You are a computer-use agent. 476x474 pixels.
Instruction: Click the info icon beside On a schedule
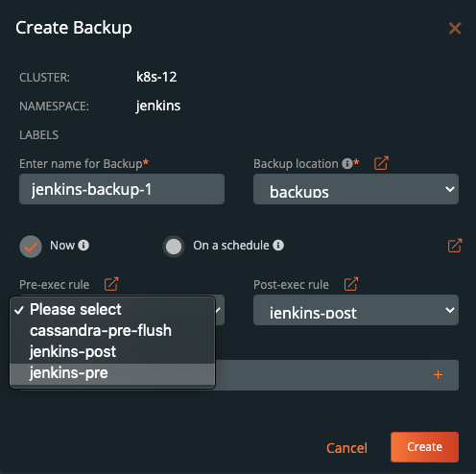click(x=278, y=246)
